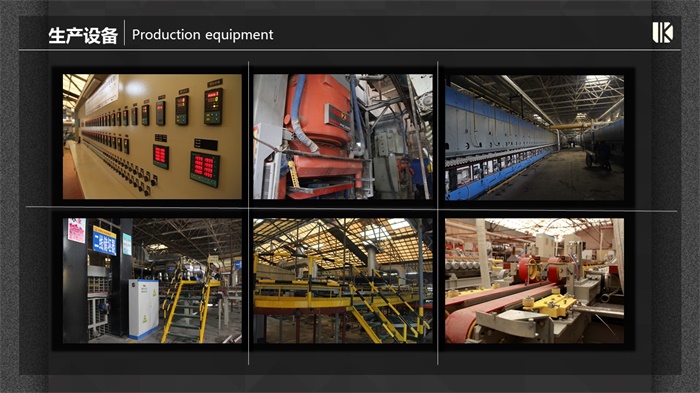Click the white electrical cabinet in photo
700x393 pixels.
click(143, 309)
